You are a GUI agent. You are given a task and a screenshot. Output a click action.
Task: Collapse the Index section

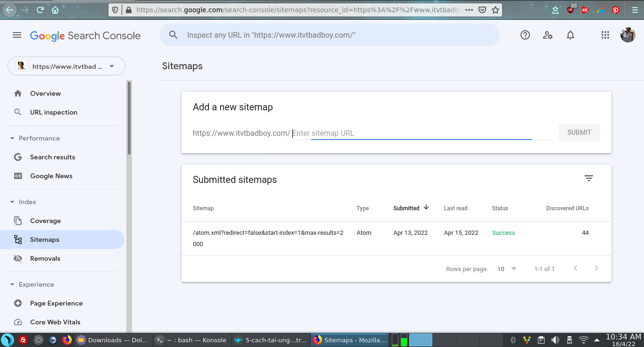click(x=12, y=202)
